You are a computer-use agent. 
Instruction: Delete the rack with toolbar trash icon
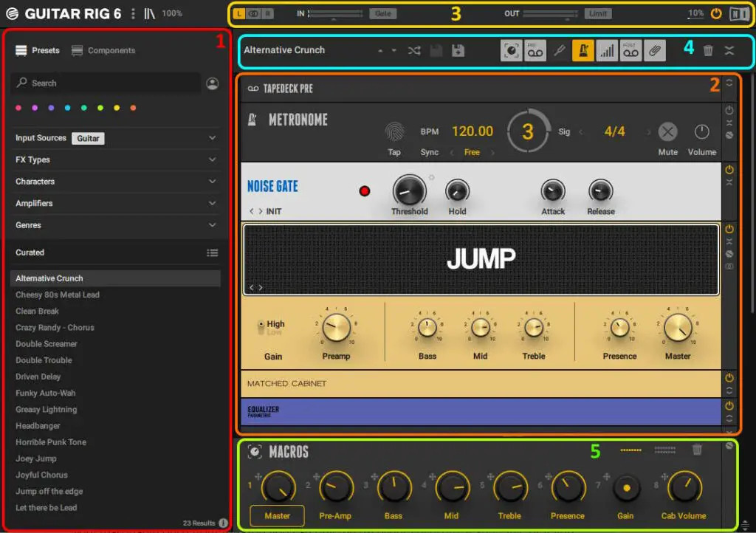click(708, 50)
